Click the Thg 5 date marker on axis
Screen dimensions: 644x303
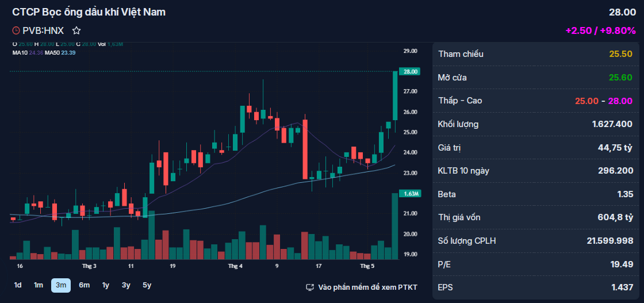[x=367, y=266]
